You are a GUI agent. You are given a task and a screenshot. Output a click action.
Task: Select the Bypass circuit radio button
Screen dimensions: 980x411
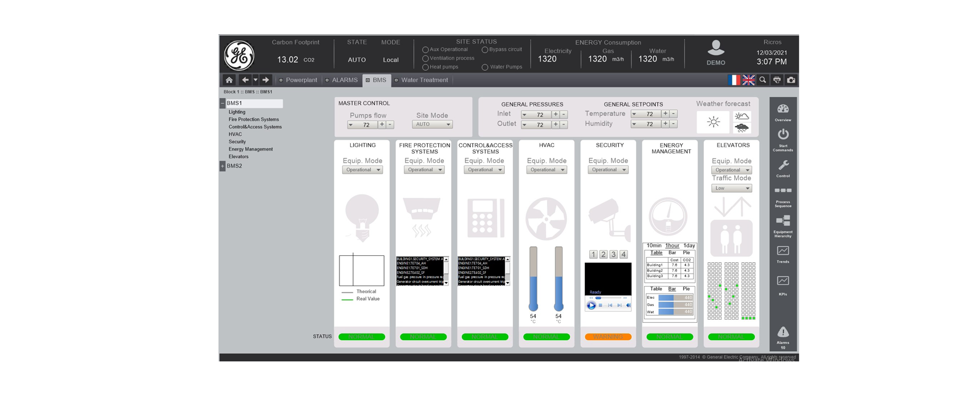pos(485,50)
